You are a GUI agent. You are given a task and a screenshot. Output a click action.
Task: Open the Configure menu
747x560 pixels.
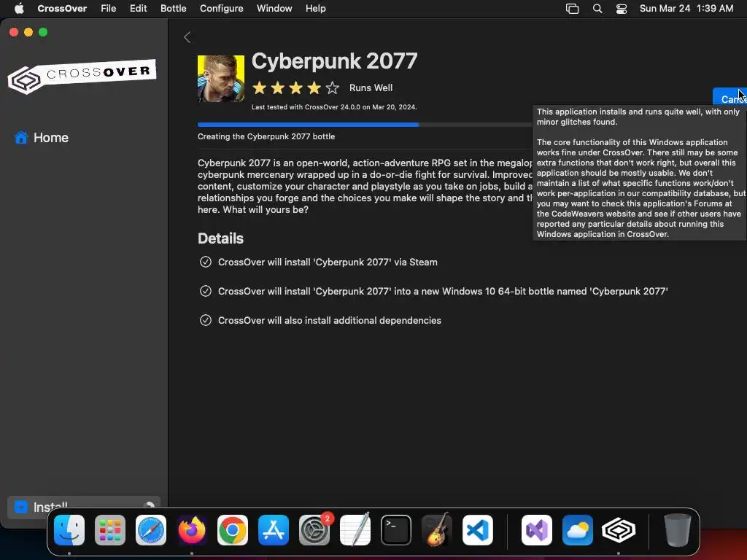pyautogui.click(x=222, y=8)
